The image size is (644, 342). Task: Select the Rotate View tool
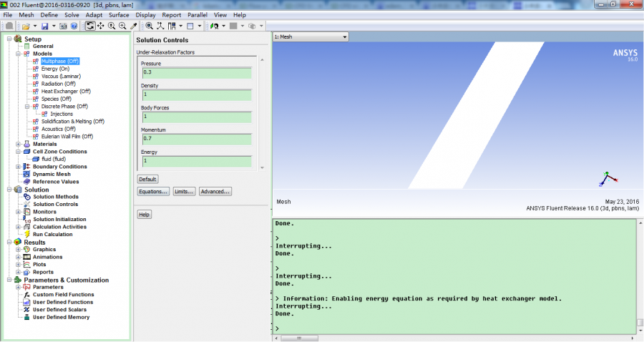coord(90,26)
